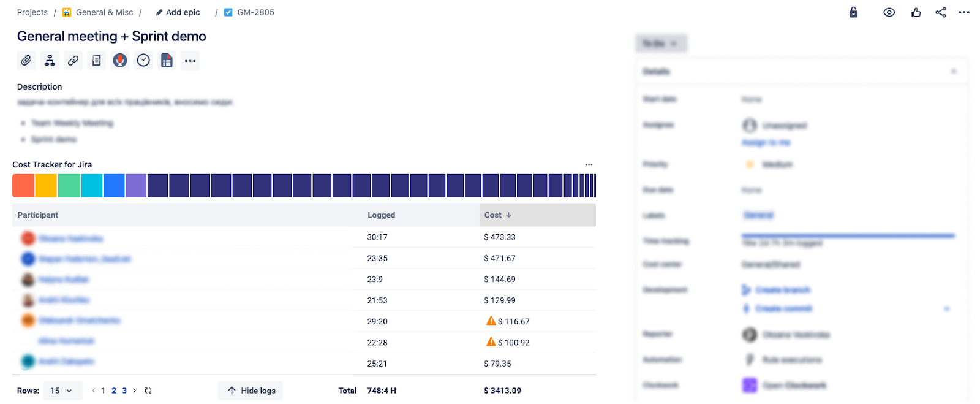
Task: Open the Rows per page dropdown
Action: [x=62, y=391]
